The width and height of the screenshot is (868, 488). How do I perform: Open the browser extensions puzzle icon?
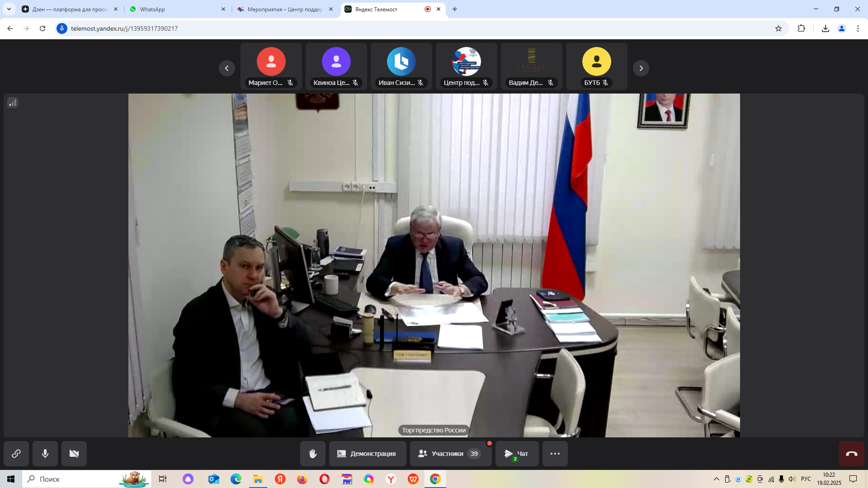[801, 28]
